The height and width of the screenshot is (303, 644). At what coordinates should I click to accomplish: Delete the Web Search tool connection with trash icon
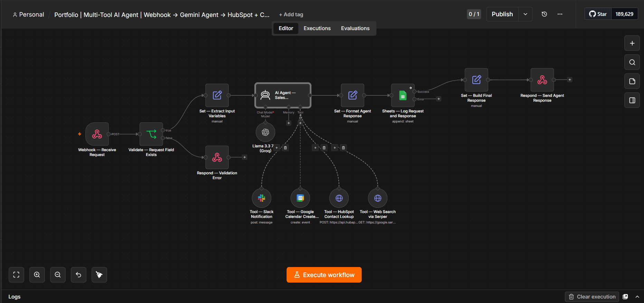pos(343,148)
